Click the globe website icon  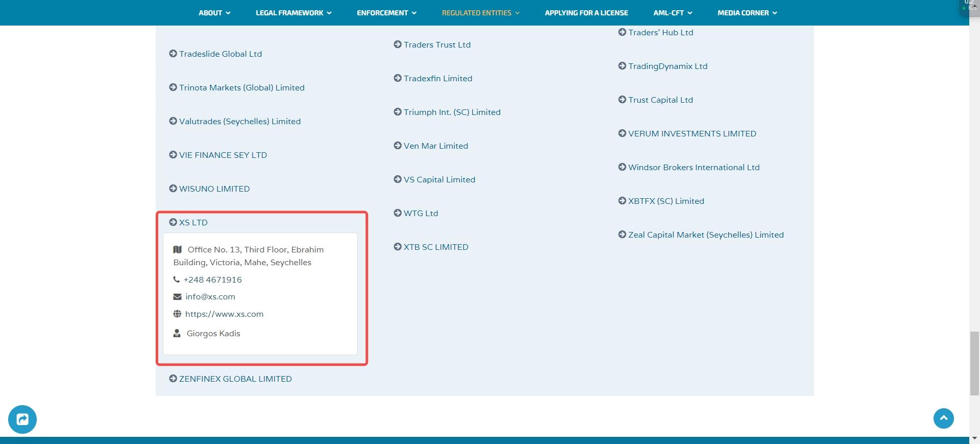(177, 314)
